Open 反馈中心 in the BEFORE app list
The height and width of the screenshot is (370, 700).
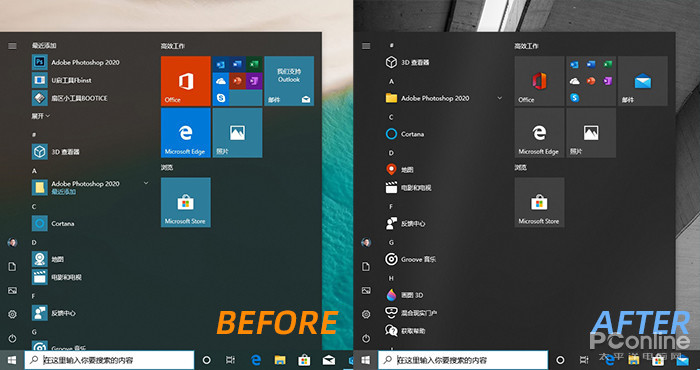(54, 313)
